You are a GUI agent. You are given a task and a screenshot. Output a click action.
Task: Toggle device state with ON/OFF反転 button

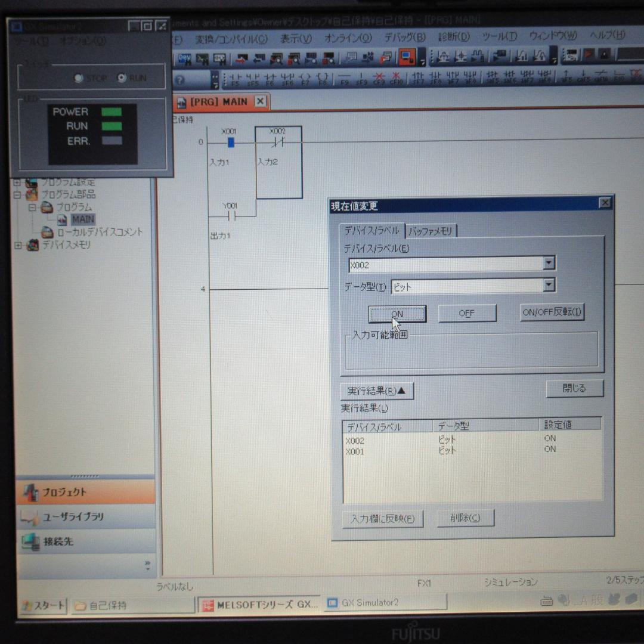552,312
